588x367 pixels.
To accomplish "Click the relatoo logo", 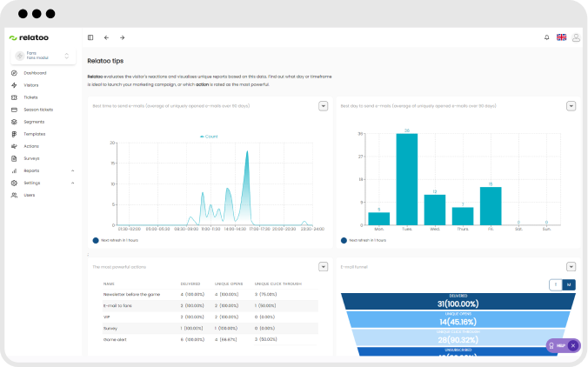I will [29, 37].
